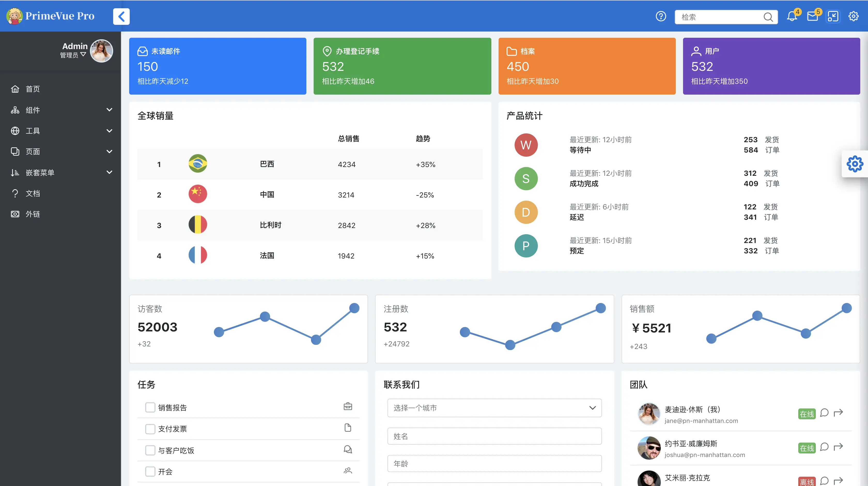Go to 首页 in the sidebar
868x486 pixels.
coord(33,89)
